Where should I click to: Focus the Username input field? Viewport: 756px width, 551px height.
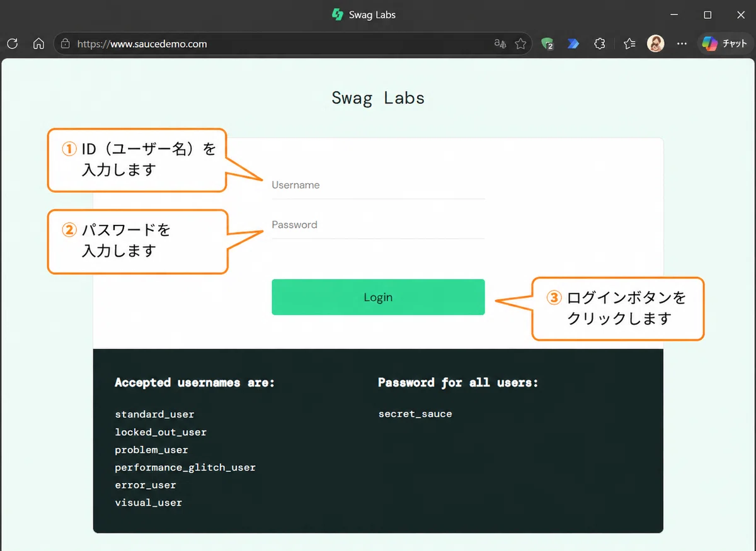tap(378, 185)
